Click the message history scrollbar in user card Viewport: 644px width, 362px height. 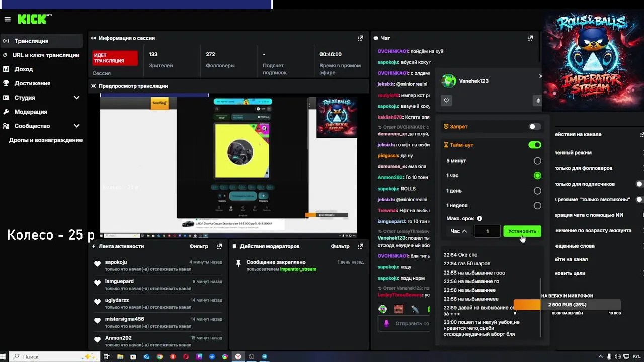[x=540, y=307]
